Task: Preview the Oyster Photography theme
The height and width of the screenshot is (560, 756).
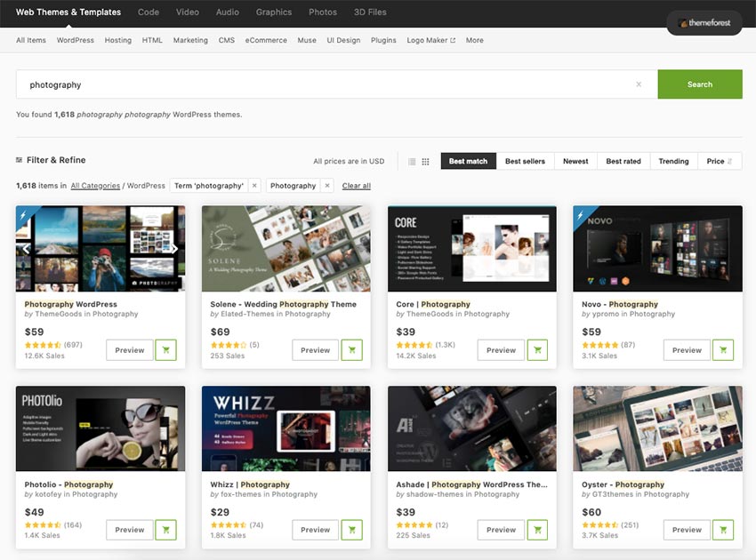Action: click(x=687, y=530)
